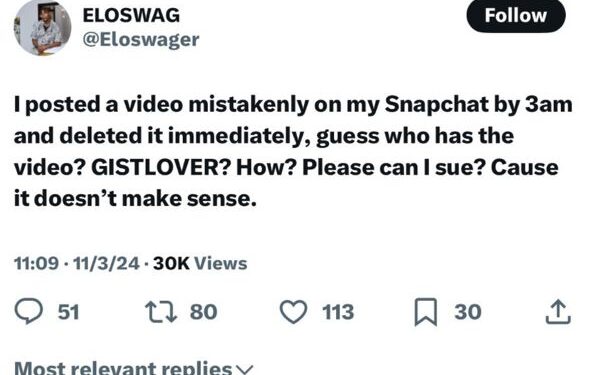
Task: Click the share upload icon
Action: [558, 312]
